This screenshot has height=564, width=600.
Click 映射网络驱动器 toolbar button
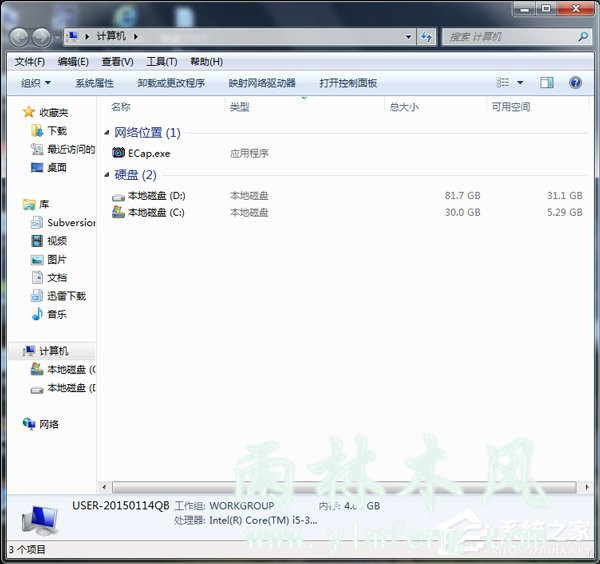[262, 83]
